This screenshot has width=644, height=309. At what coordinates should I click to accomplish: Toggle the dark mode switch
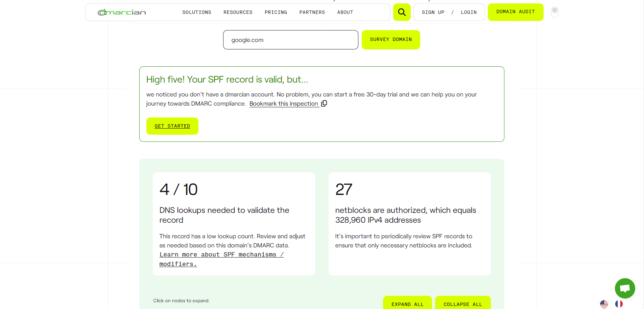(554, 12)
